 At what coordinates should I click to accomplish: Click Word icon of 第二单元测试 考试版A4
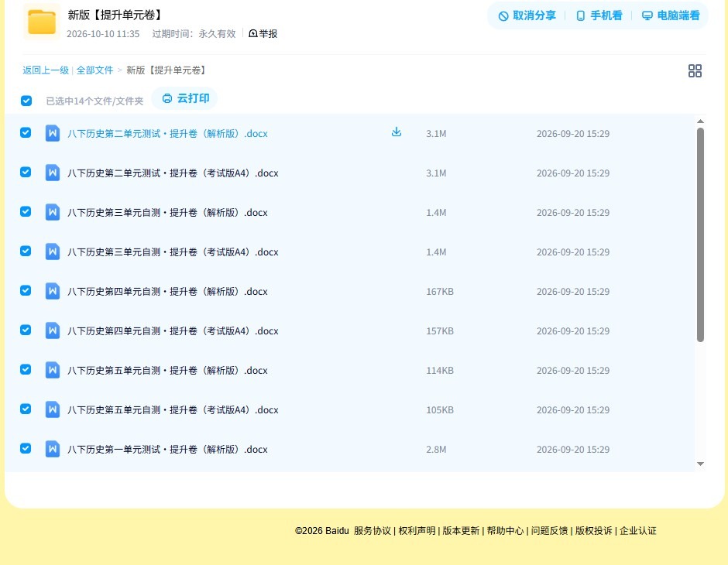[x=53, y=173]
